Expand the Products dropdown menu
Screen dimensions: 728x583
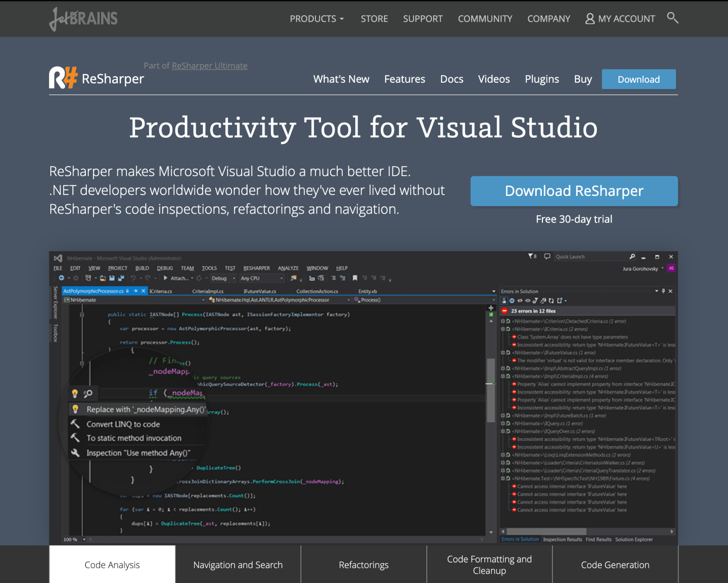[316, 19]
